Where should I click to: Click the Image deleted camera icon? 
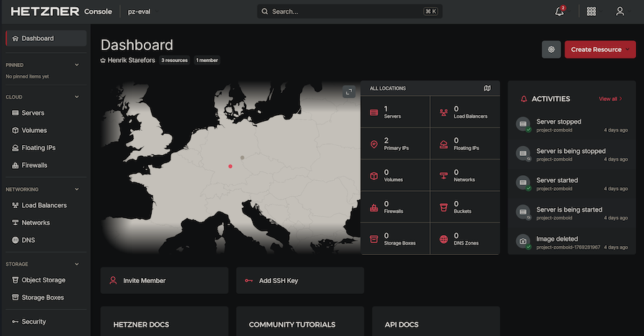(523, 241)
